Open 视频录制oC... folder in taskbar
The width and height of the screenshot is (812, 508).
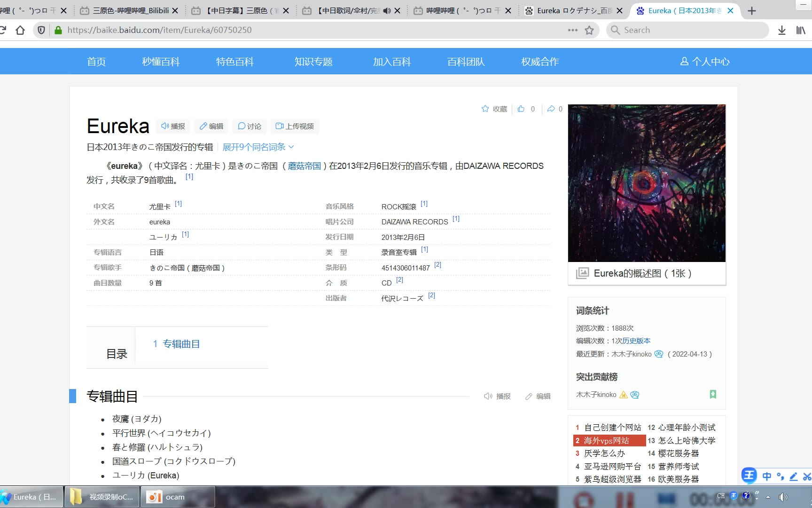coord(101,497)
